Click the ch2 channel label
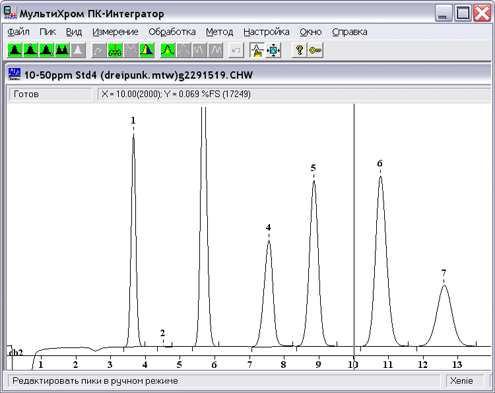Image resolution: width=495 pixels, height=393 pixels. tap(16, 353)
